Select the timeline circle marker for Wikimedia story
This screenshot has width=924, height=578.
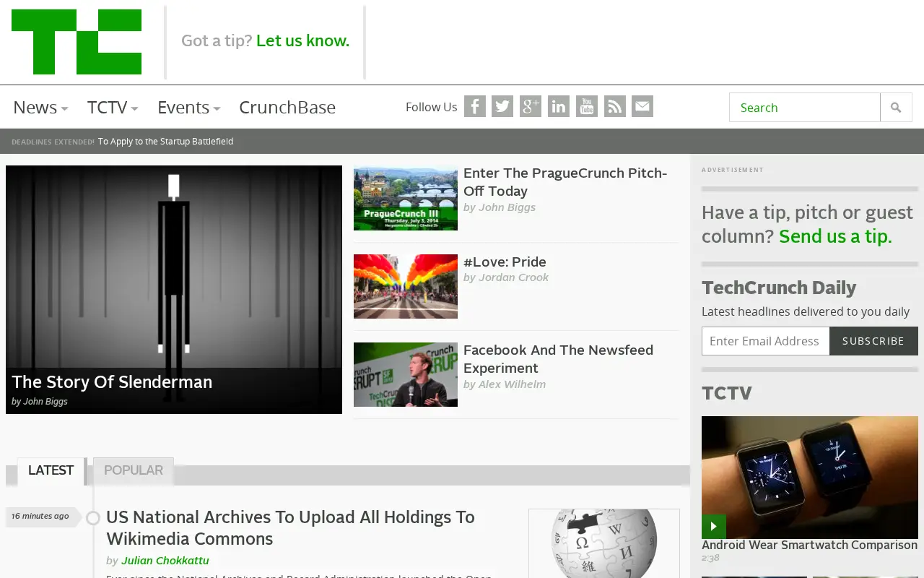click(93, 518)
